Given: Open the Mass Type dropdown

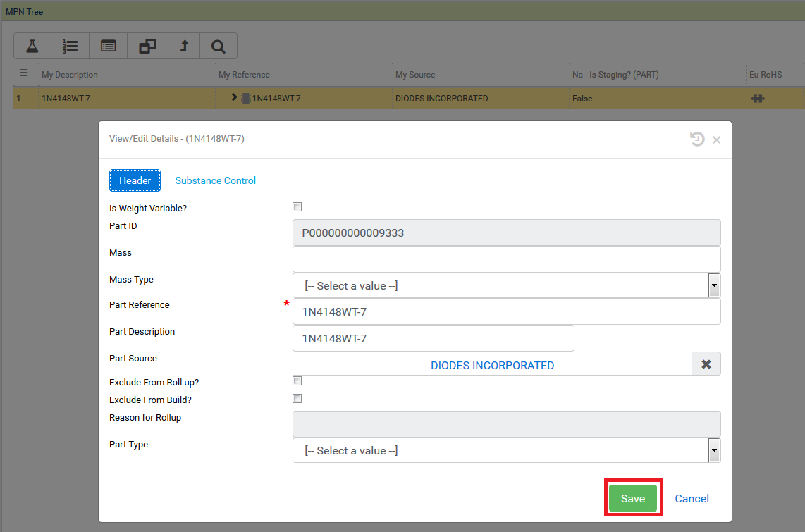Looking at the screenshot, I should [x=714, y=285].
